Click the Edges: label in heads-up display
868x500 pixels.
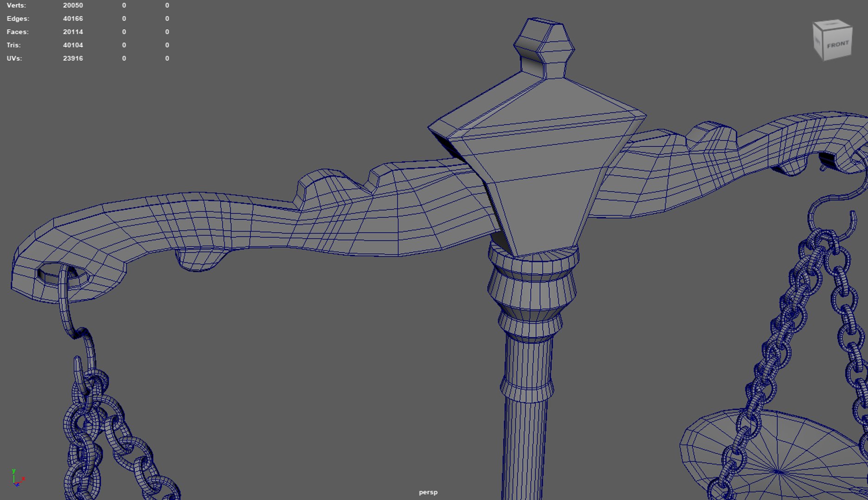(x=18, y=19)
